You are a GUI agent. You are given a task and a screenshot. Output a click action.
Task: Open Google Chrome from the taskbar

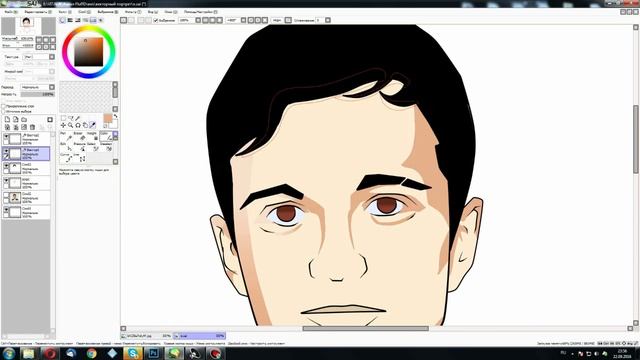[x=91, y=353]
